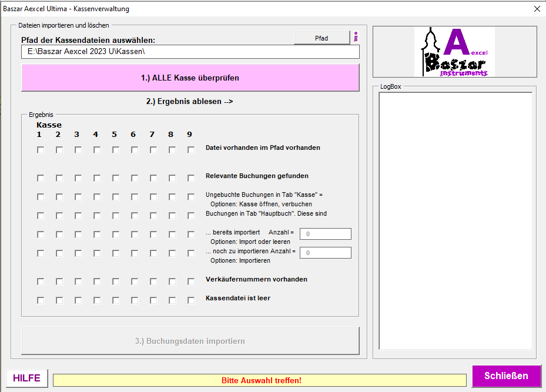Viewport: 546px width, 392px height.
Task: Check Kasse 3 'Relevante Buchungen gefunden' box
Action: 78,178
